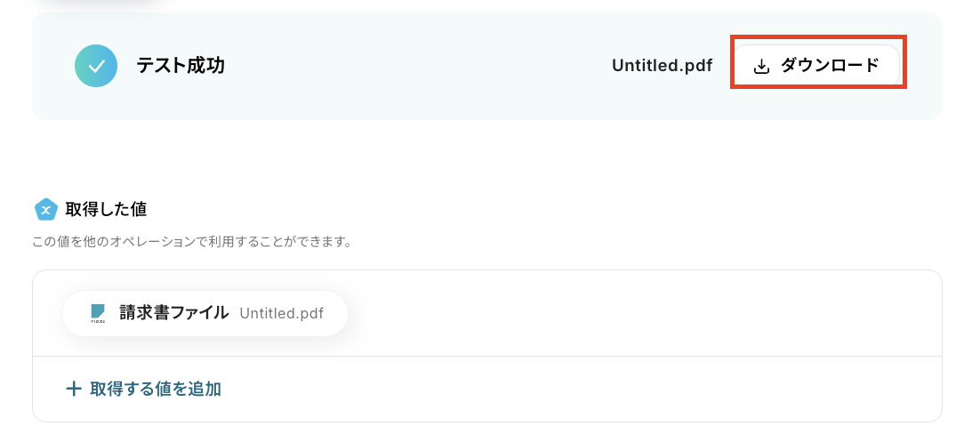Click Untitled.pdf inside the 請求書ファイル chip
This screenshot has width=980, height=434.
click(x=281, y=313)
